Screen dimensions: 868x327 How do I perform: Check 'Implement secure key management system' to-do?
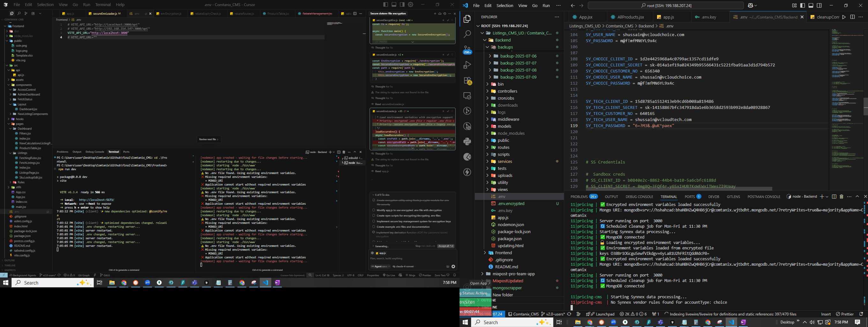point(373,221)
